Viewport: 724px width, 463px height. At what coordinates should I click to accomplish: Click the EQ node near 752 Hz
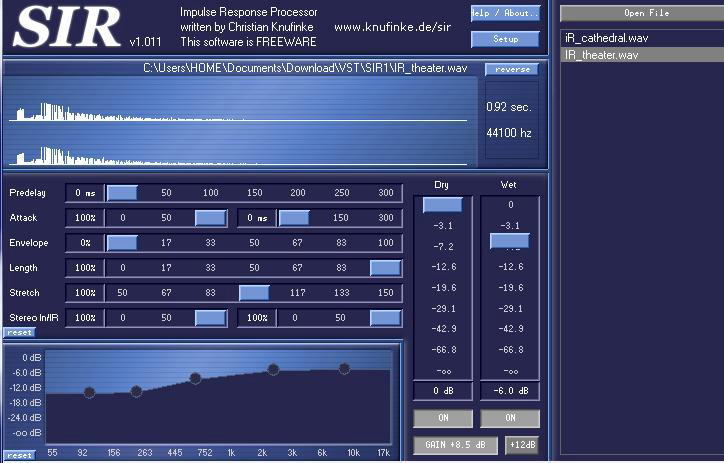coord(195,379)
